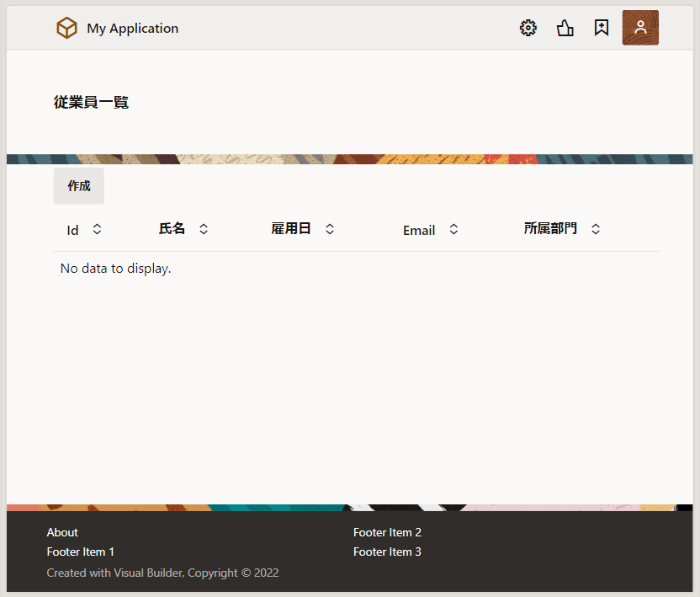Sort table by 所属部門 column arrows

click(596, 229)
